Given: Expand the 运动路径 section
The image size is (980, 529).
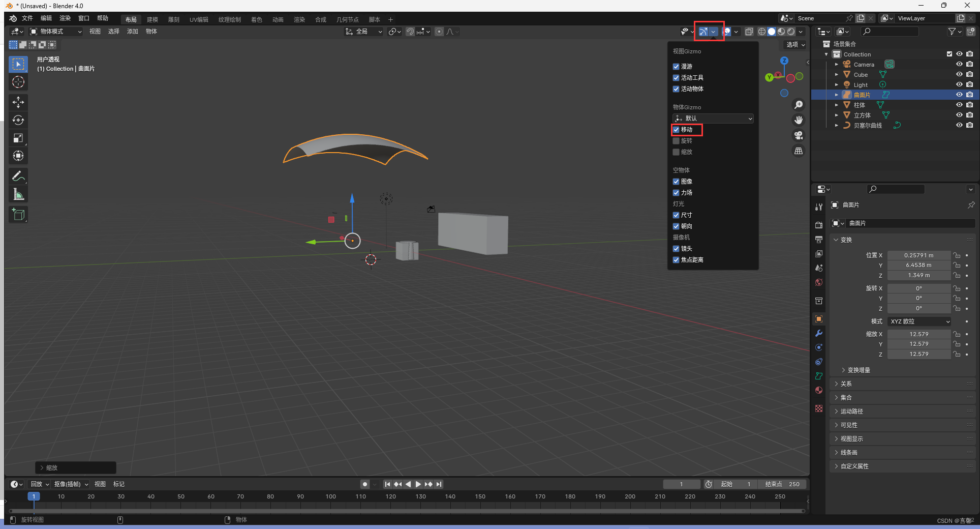Looking at the screenshot, I should pos(853,411).
